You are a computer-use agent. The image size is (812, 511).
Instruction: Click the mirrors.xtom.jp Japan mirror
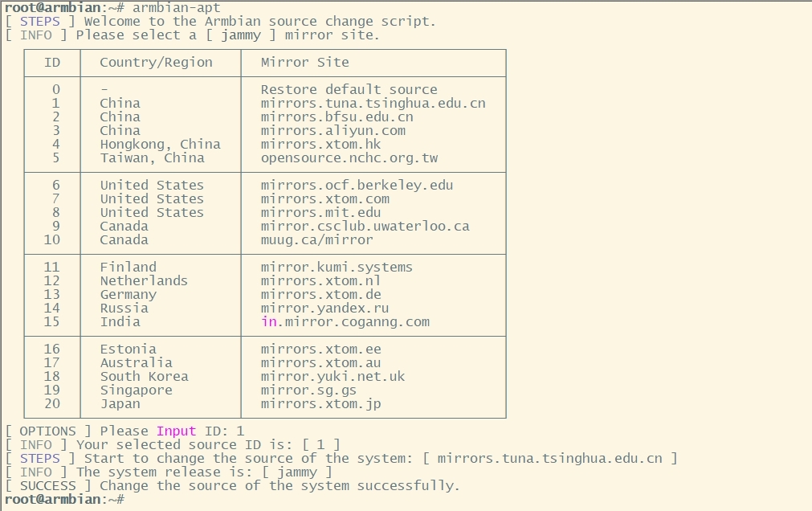click(320, 404)
